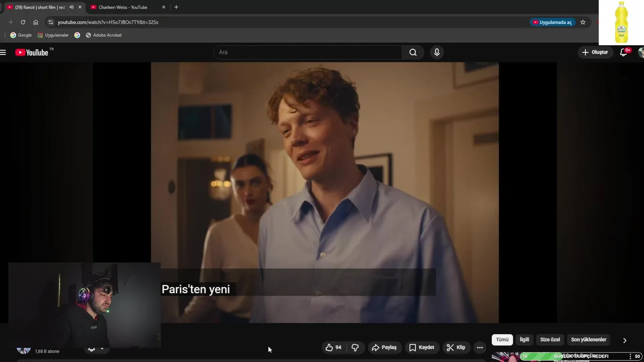
Task: Show more filter chips with right arrow
Action: [x=624, y=340]
